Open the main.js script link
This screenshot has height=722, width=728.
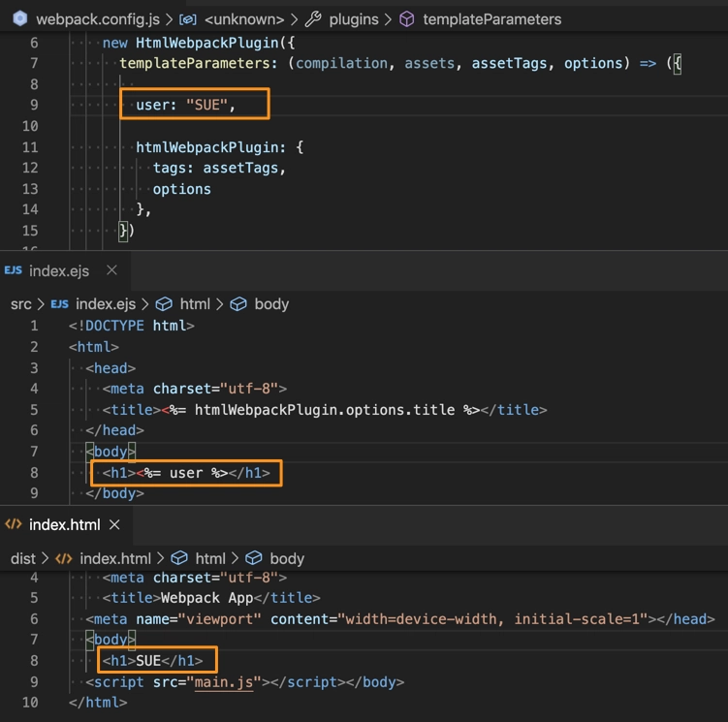tap(224, 682)
